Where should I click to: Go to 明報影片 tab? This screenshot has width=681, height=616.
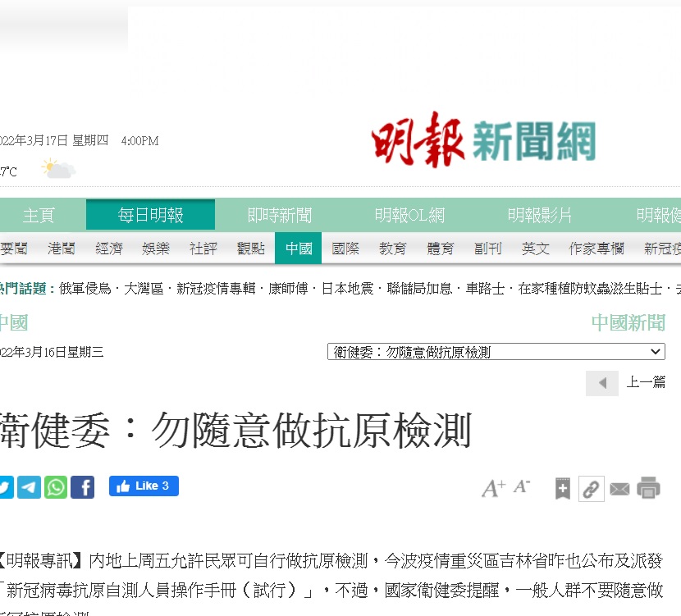539,216
